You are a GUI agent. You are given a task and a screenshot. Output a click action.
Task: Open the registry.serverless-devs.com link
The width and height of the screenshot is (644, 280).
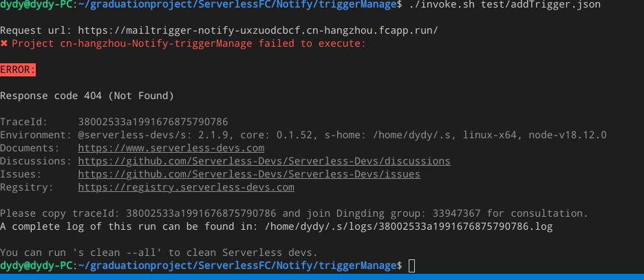tap(186, 188)
